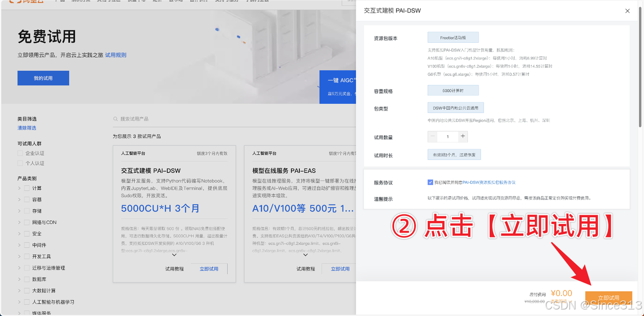
Task: Tick the 人工智能与机器学习 category checkbox
Action: [27, 302]
